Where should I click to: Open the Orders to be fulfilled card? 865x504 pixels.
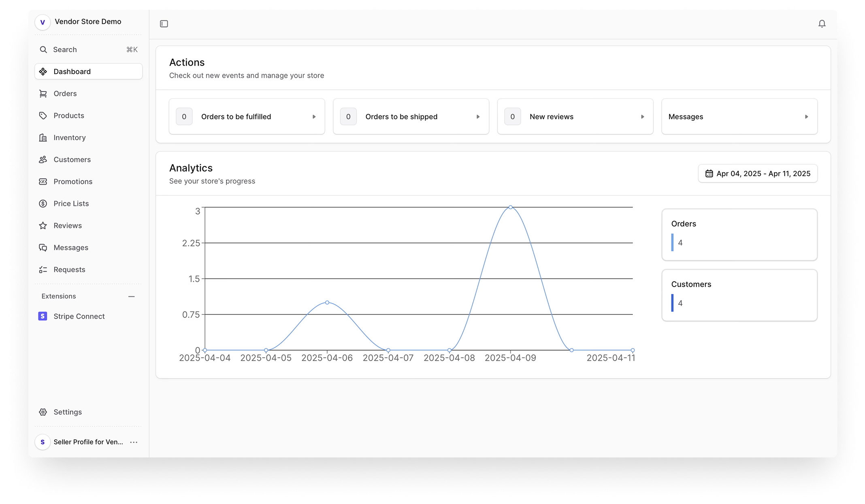(x=247, y=117)
